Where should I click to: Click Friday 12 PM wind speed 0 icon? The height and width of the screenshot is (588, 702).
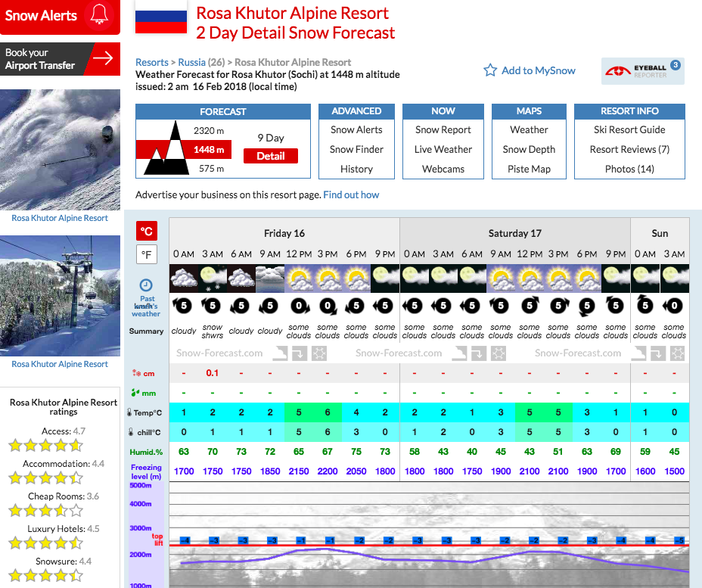click(299, 306)
